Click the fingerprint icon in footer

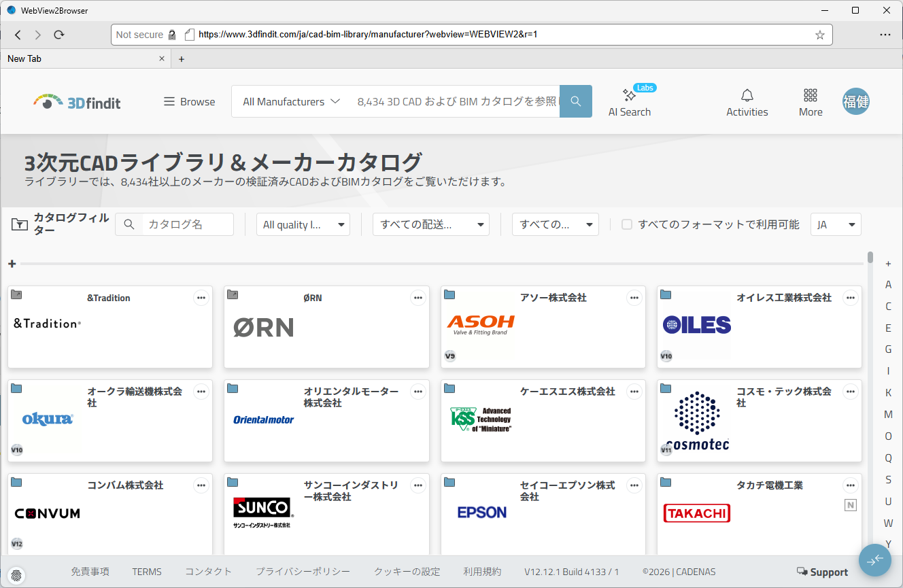pyautogui.click(x=17, y=573)
